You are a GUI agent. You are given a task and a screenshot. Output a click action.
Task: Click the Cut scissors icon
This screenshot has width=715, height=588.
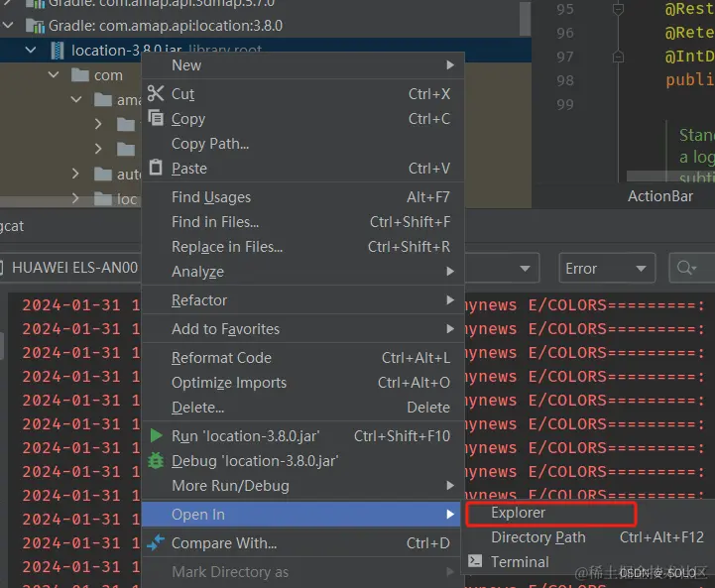point(156,93)
